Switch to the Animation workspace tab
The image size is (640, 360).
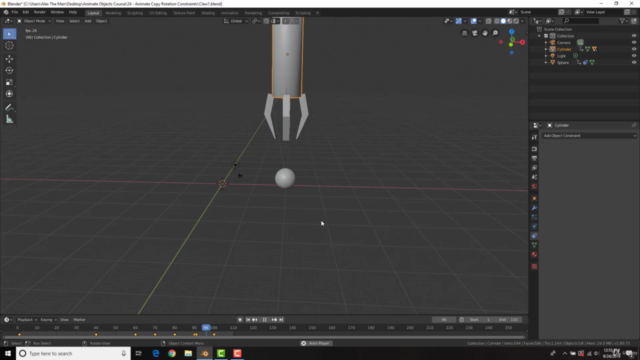[230, 13]
